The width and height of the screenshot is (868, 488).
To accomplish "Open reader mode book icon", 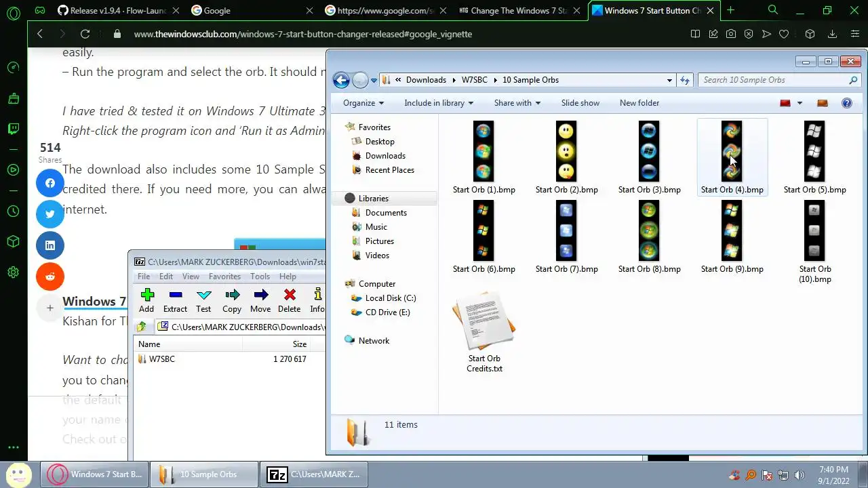I will pyautogui.click(x=695, y=34).
